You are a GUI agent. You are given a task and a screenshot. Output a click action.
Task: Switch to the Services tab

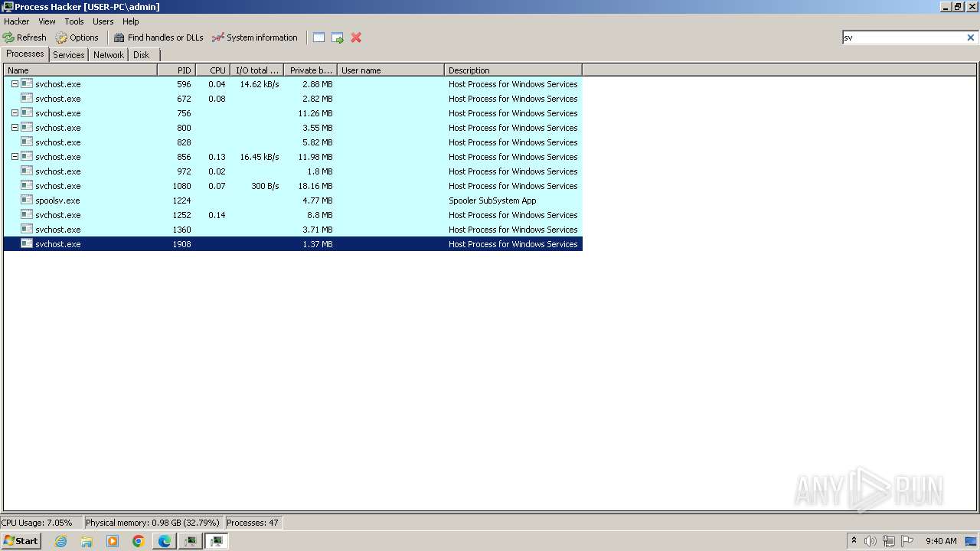pos(69,55)
